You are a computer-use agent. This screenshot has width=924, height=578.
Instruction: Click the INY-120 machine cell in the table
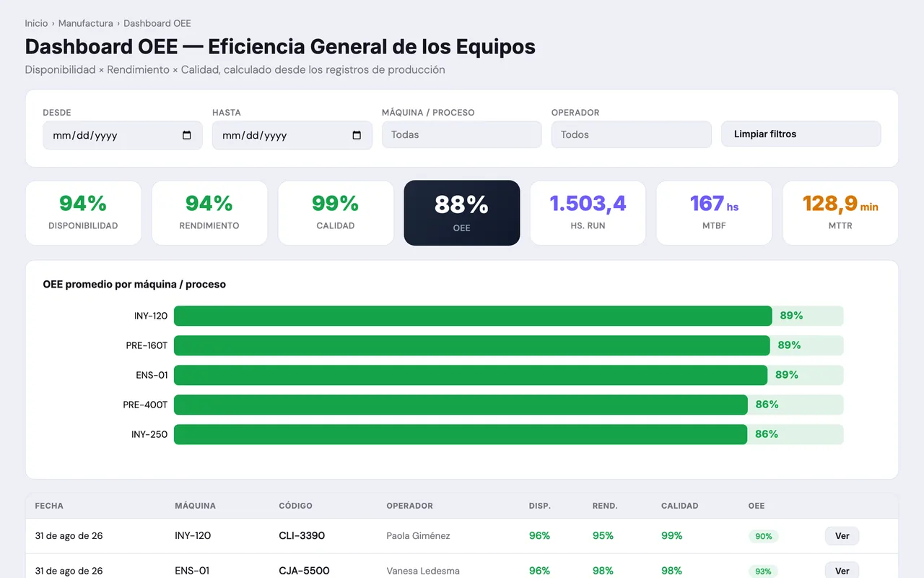[193, 536]
